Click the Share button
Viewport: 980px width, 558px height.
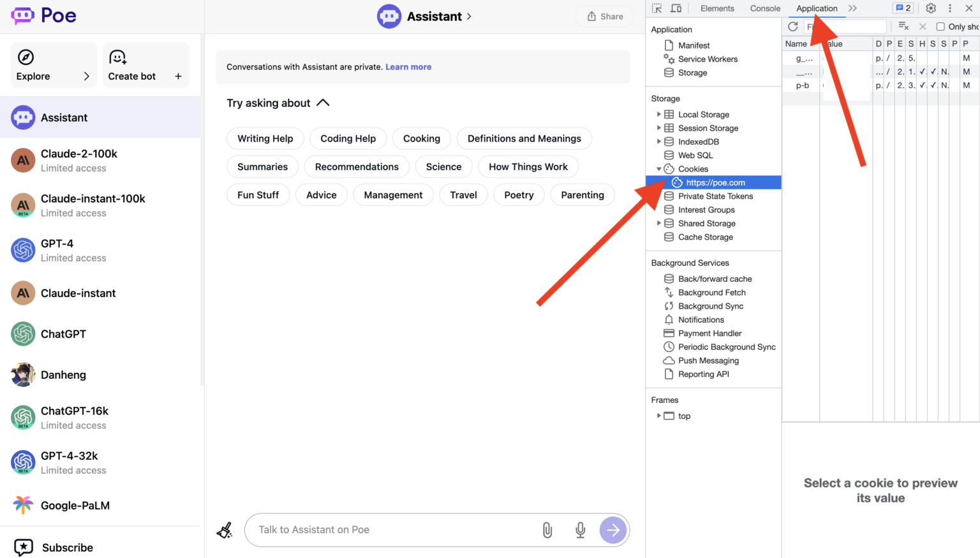coord(604,17)
